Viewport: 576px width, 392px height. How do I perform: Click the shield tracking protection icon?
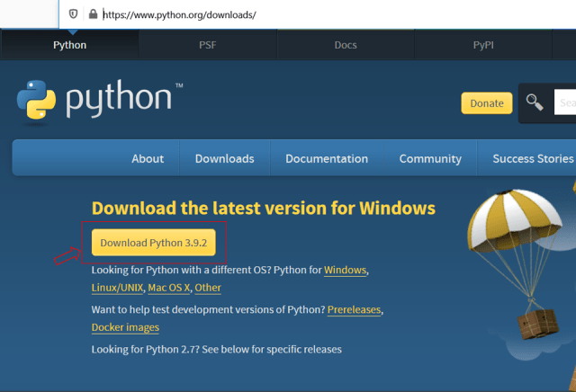[74, 14]
